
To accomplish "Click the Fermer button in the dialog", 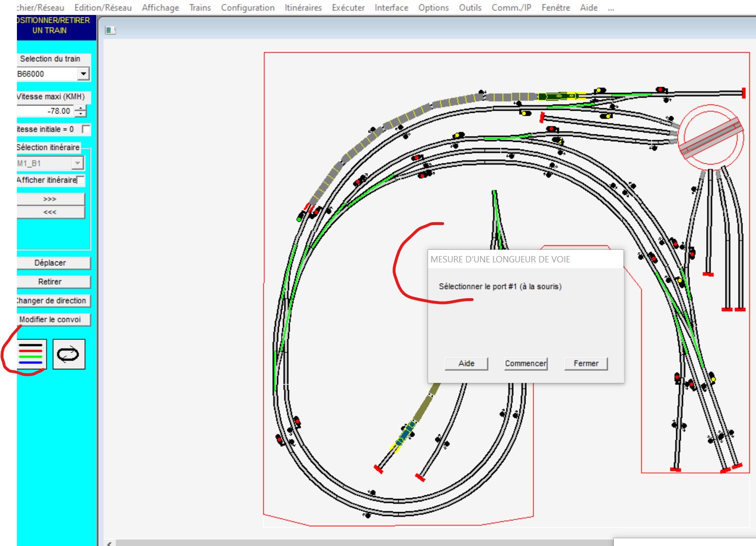I will 586,364.
